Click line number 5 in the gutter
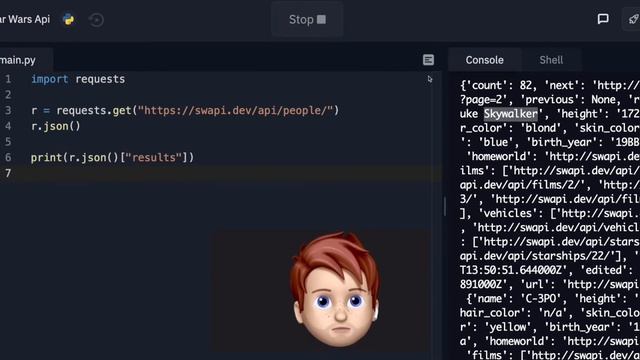Image resolution: width=640 pixels, height=360 pixels. point(8,142)
